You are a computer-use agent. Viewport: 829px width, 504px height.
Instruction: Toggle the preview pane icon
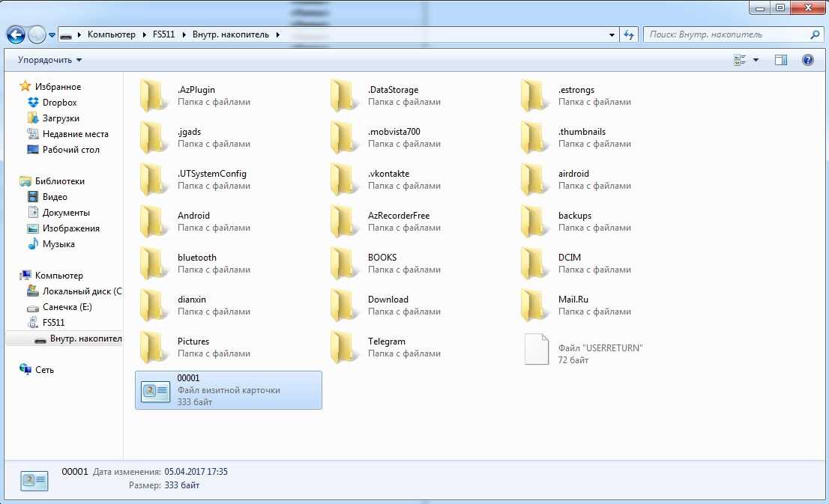pos(780,60)
